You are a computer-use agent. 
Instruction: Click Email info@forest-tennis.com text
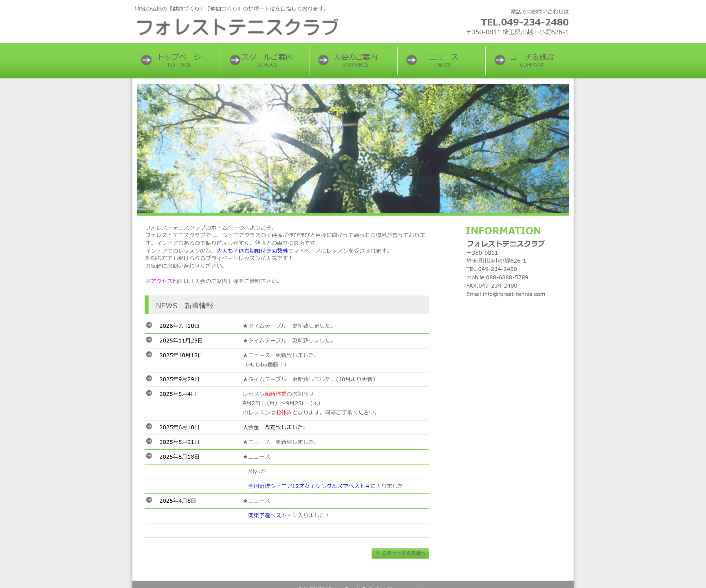tap(506, 294)
